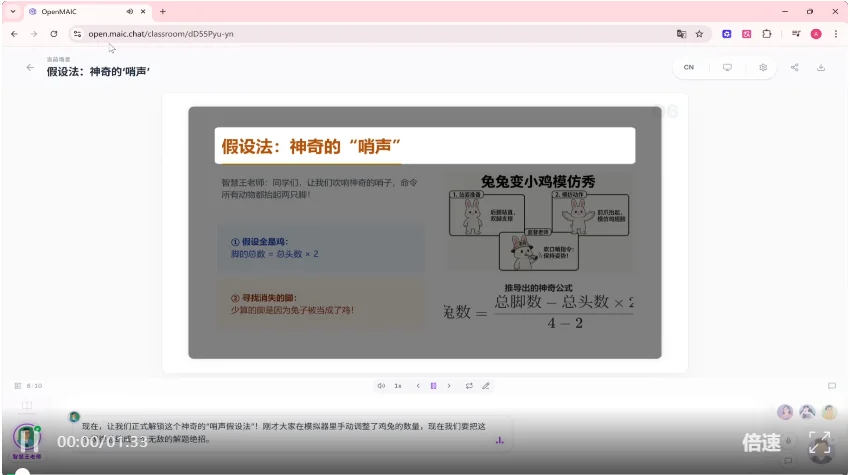Screen dimensions: 850x475
Task: Click the video progress scrubber handle
Action: coord(22,472)
